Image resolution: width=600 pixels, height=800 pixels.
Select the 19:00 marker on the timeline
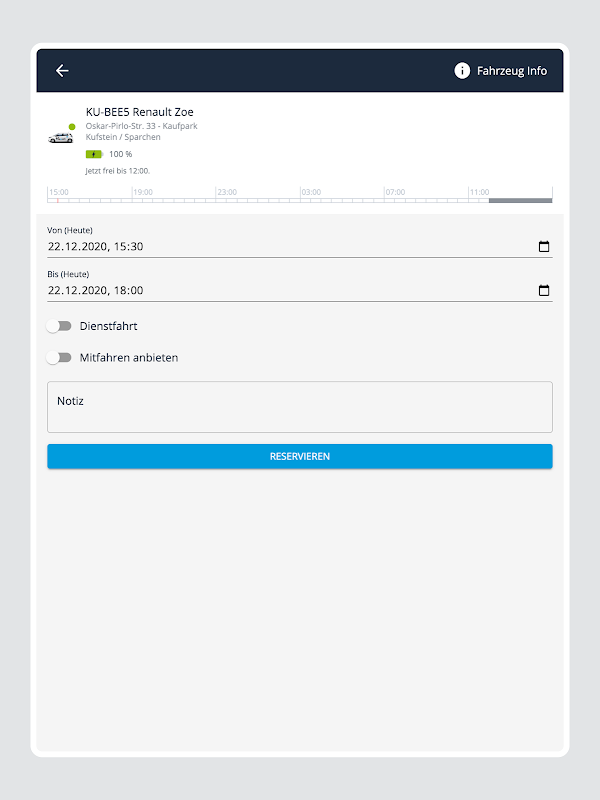click(143, 192)
